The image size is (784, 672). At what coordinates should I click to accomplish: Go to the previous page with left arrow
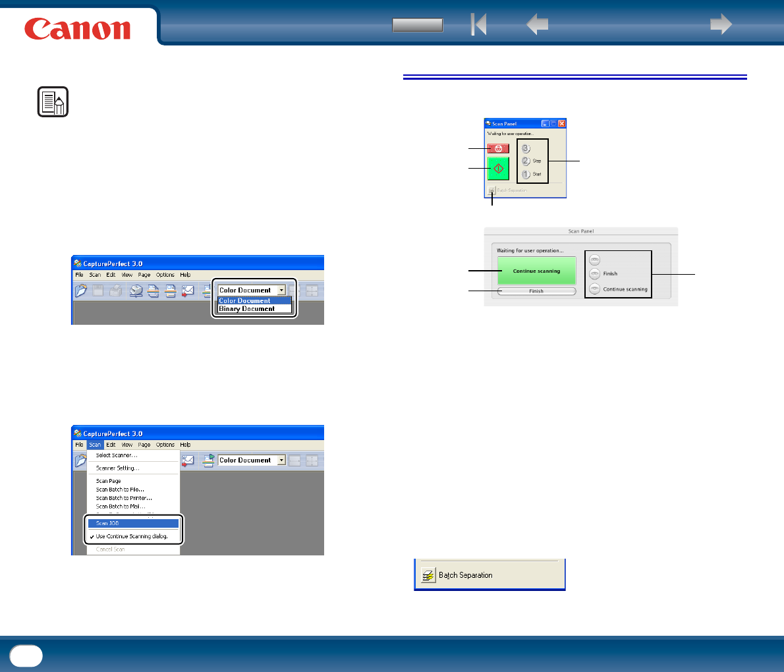pyautogui.click(x=538, y=24)
